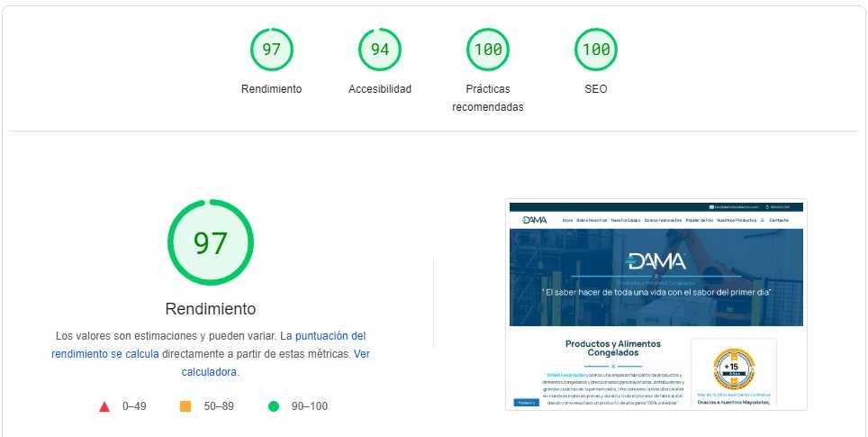Open the Accesibilidad score gauge showing 94

point(379,50)
